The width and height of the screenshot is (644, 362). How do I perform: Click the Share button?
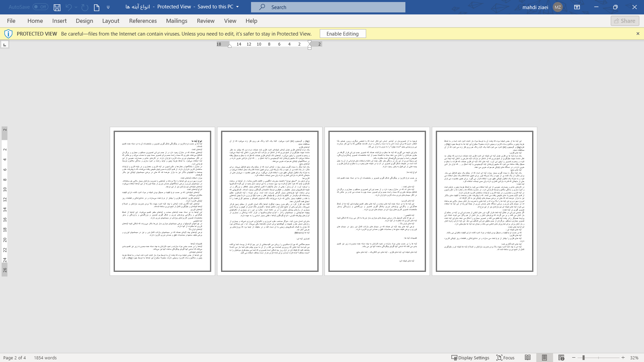click(x=625, y=21)
